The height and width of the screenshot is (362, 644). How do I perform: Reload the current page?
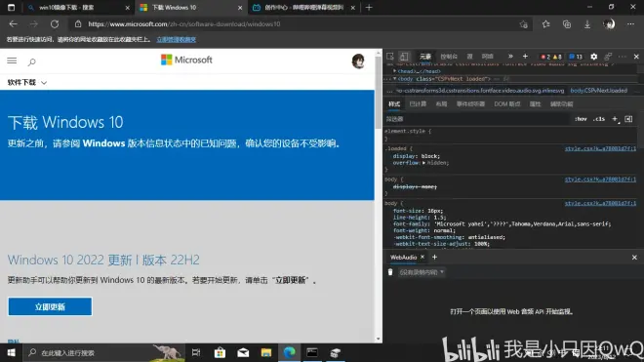(x=55, y=24)
